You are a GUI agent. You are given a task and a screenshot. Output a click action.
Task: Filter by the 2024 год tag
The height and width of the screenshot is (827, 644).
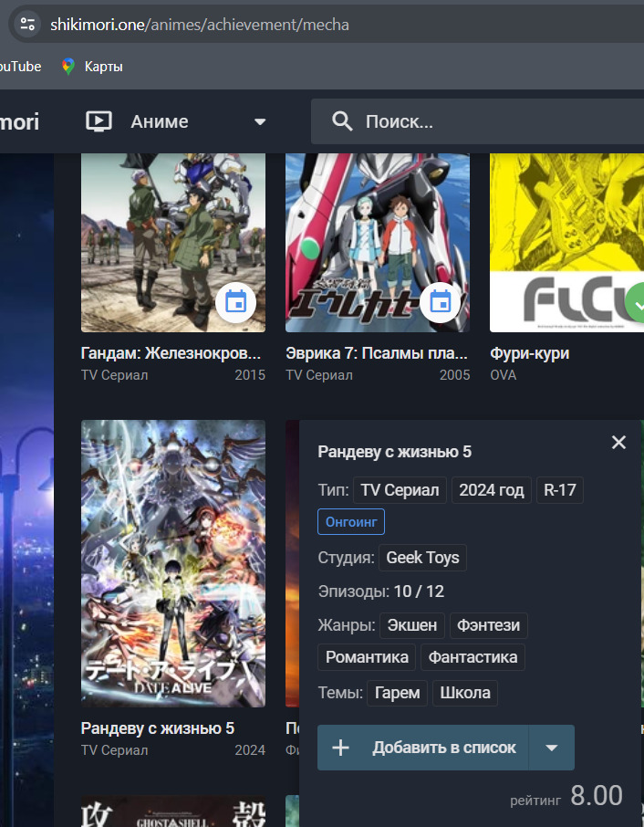point(492,490)
